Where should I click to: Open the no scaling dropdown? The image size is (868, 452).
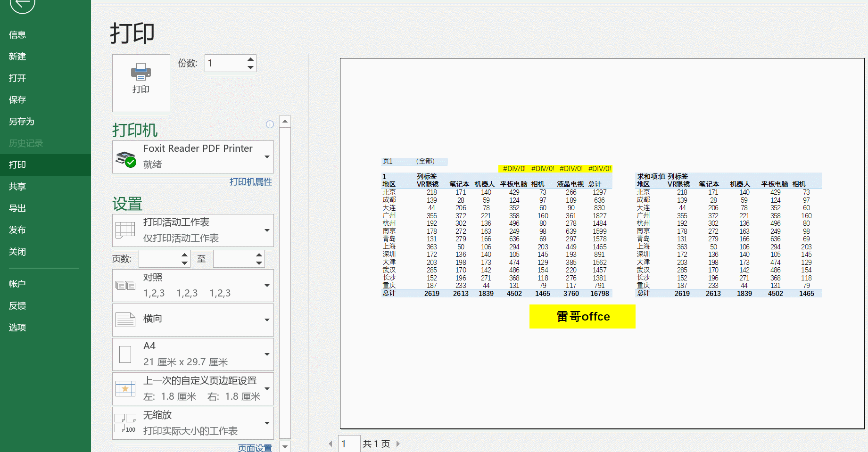pos(267,423)
